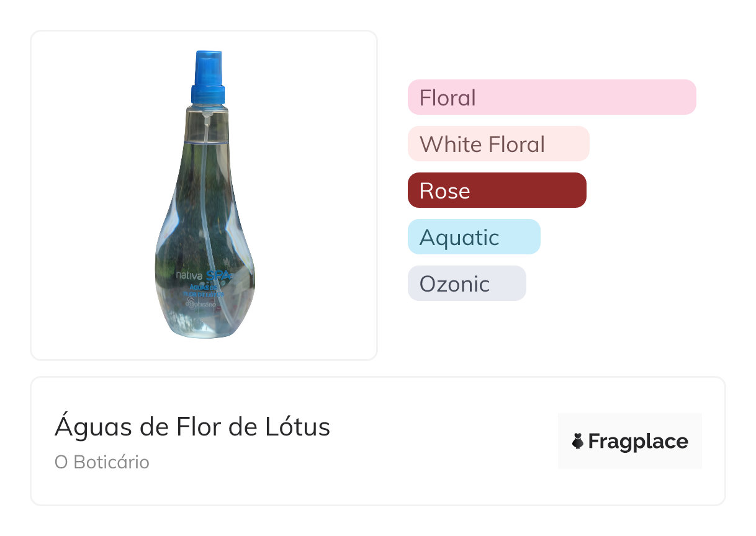Image resolution: width=756 pixels, height=536 pixels.
Task: Select the light blue Aquatic accord bar
Action: tap(474, 237)
